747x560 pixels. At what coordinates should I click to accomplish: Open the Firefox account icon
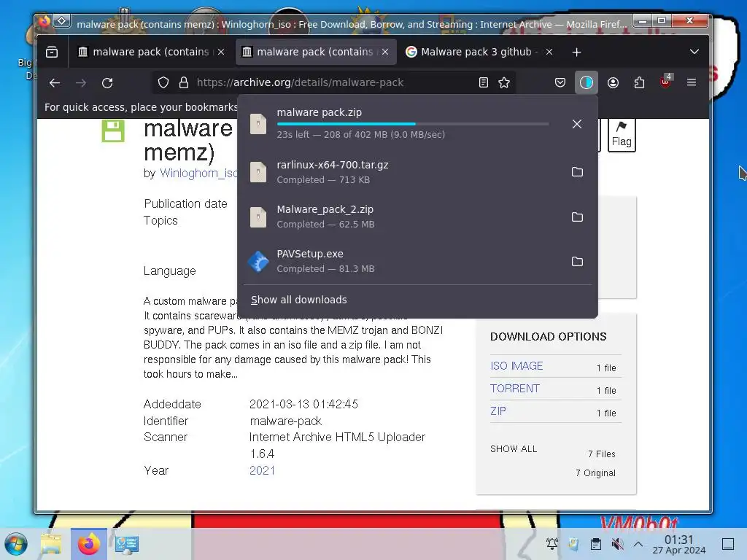coord(613,83)
